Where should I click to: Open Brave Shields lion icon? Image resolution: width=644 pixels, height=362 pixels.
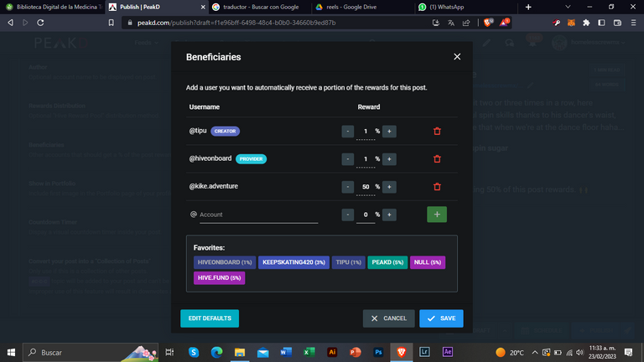[x=488, y=23]
